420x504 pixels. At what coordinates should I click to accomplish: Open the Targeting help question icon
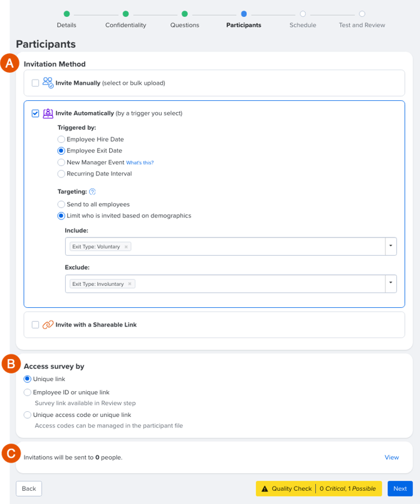coord(92,192)
